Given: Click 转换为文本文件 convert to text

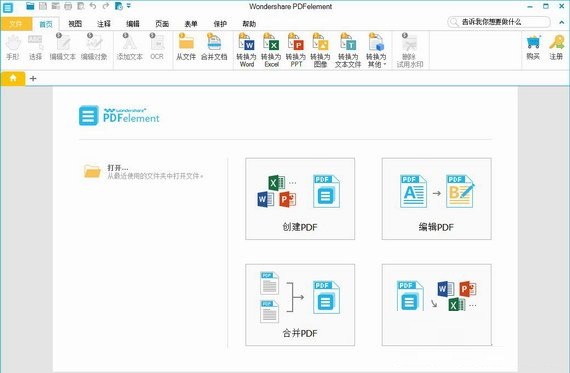Looking at the screenshot, I should point(348,51).
